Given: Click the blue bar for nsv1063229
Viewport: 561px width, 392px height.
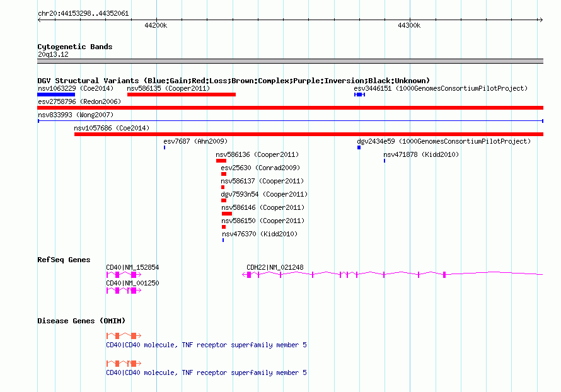Looking at the screenshot, I should pyautogui.click(x=56, y=95).
